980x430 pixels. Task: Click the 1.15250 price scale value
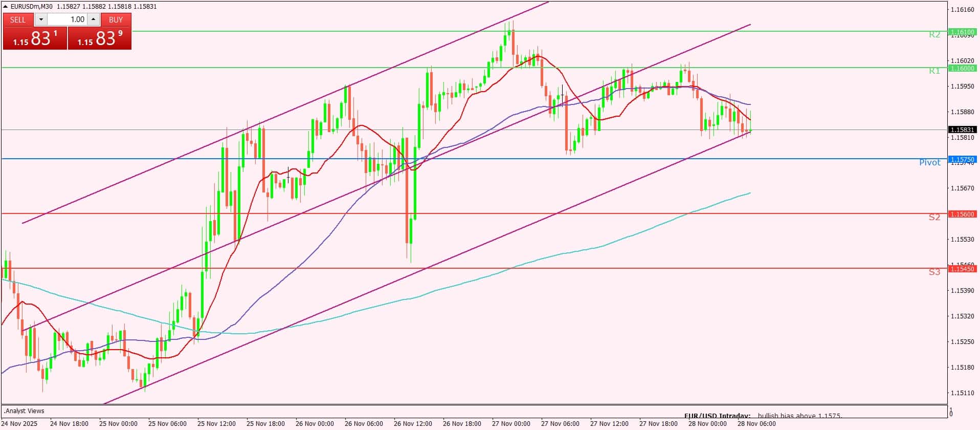click(962, 342)
